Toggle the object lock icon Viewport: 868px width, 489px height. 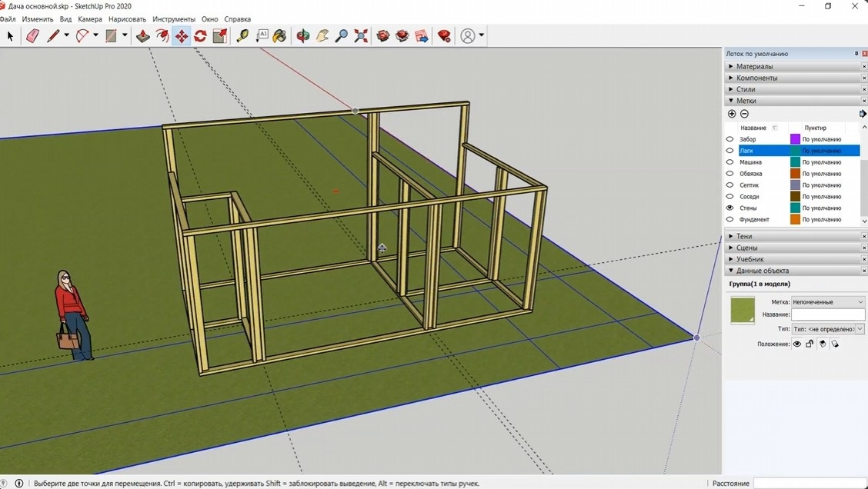coord(810,344)
